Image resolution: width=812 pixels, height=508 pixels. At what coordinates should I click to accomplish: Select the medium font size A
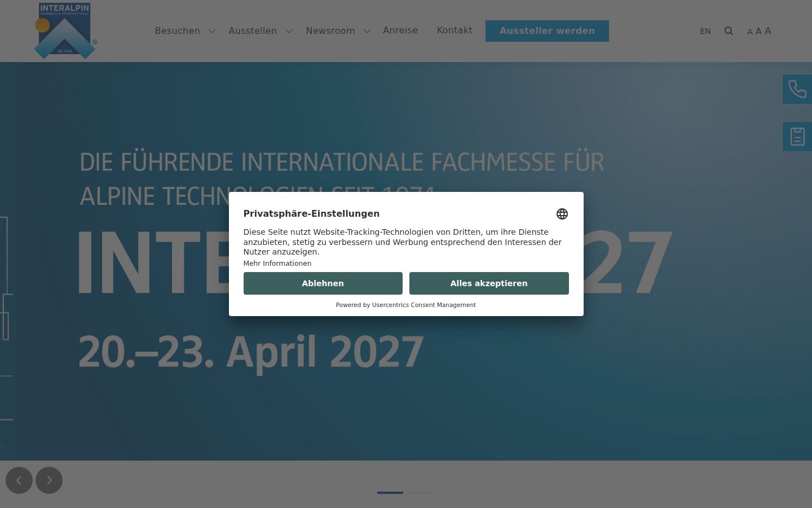758,32
